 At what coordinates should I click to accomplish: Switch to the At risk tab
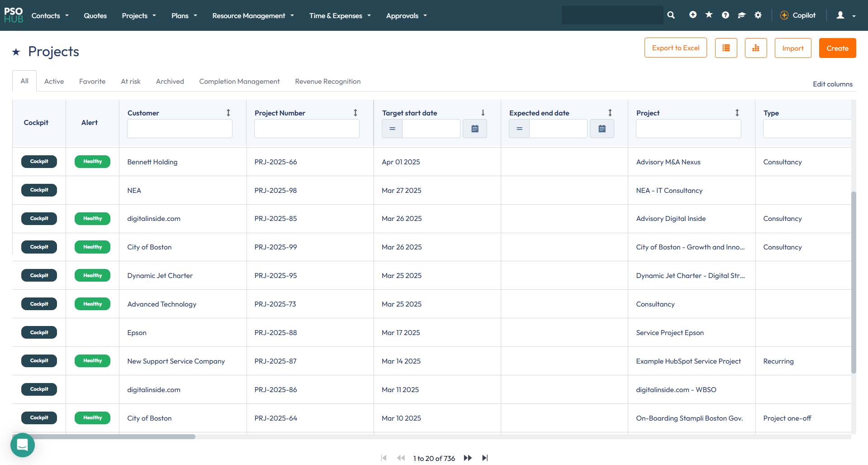tap(130, 81)
